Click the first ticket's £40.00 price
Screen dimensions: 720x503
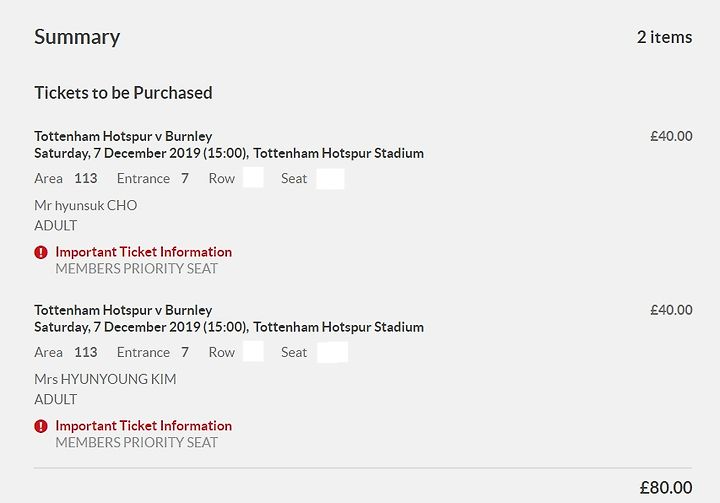[x=671, y=136]
